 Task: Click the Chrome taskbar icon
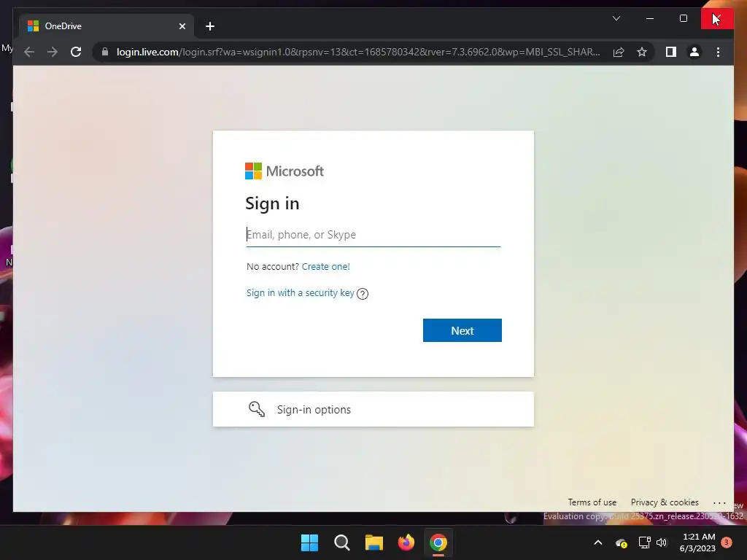[438, 542]
